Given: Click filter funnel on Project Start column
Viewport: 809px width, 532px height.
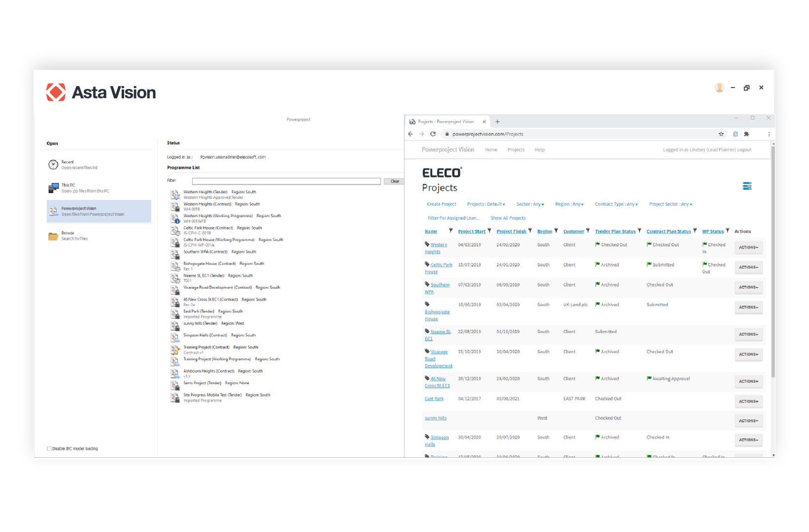Looking at the screenshot, I should point(489,230).
